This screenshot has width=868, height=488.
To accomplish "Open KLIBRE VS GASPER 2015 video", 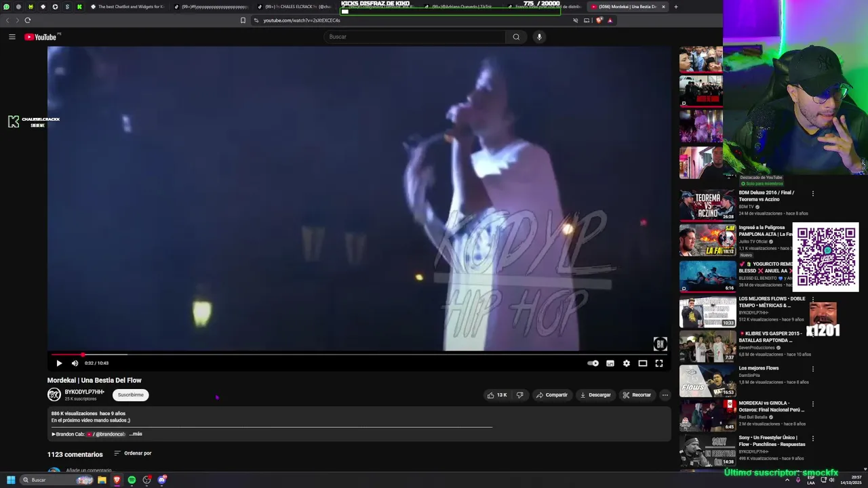I will click(770, 337).
